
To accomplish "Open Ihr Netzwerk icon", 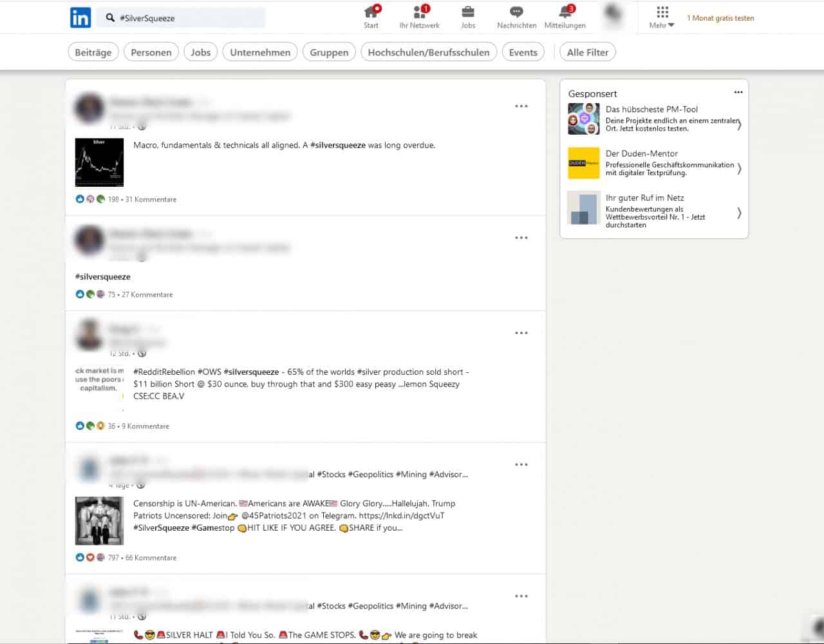I will (x=419, y=13).
